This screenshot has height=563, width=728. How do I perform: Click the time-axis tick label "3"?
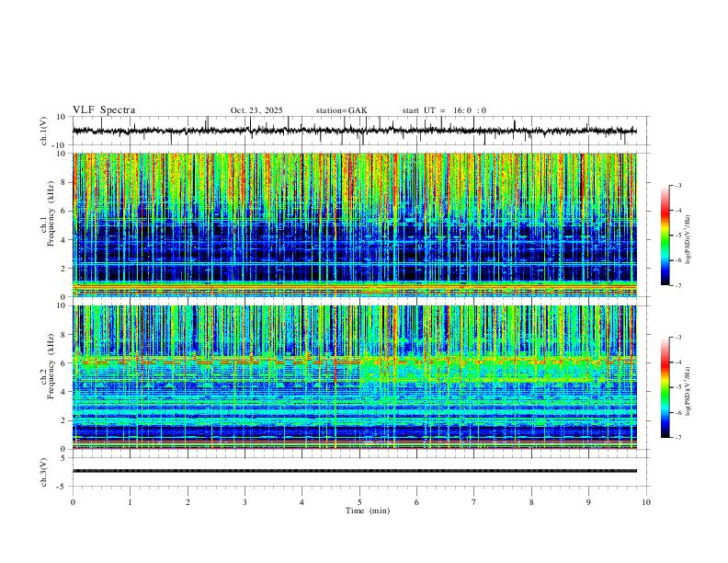pyautogui.click(x=245, y=502)
